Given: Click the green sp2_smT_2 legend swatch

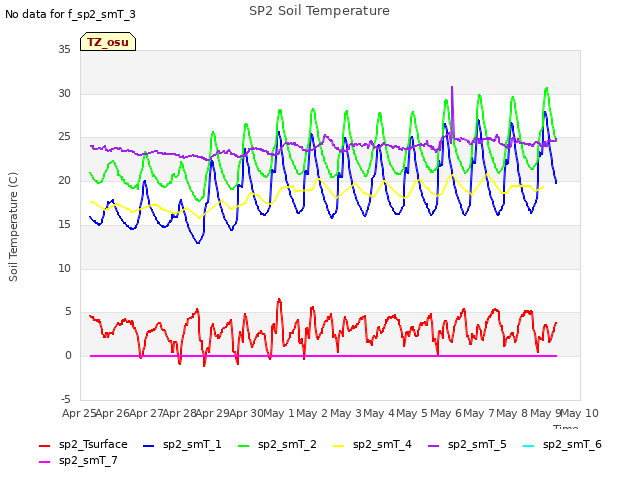Looking at the screenshot, I should [243, 446].
